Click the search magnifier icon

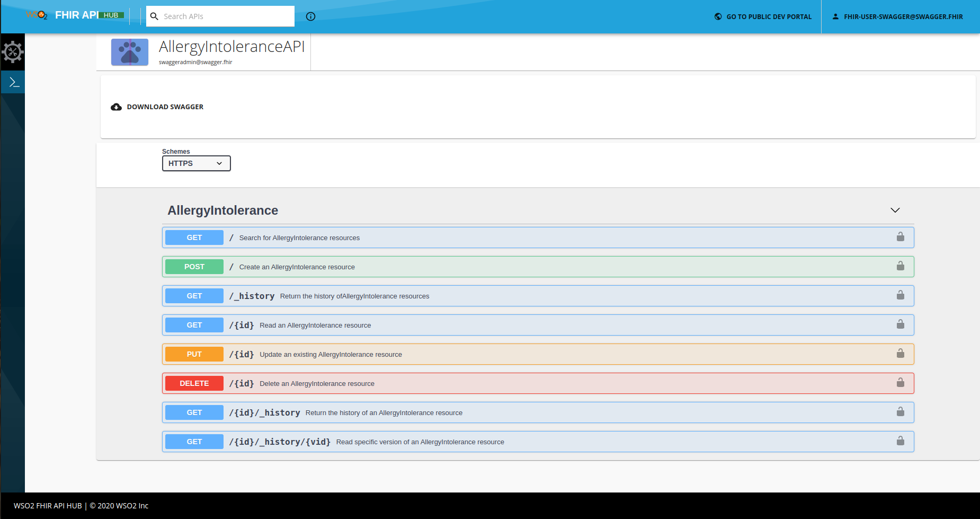154,16
